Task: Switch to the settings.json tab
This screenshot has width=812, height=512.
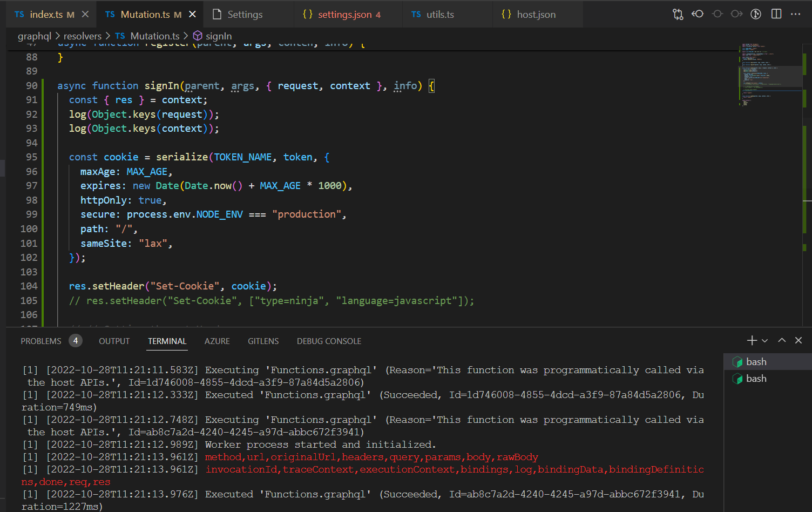Action: tap(344, 15)
